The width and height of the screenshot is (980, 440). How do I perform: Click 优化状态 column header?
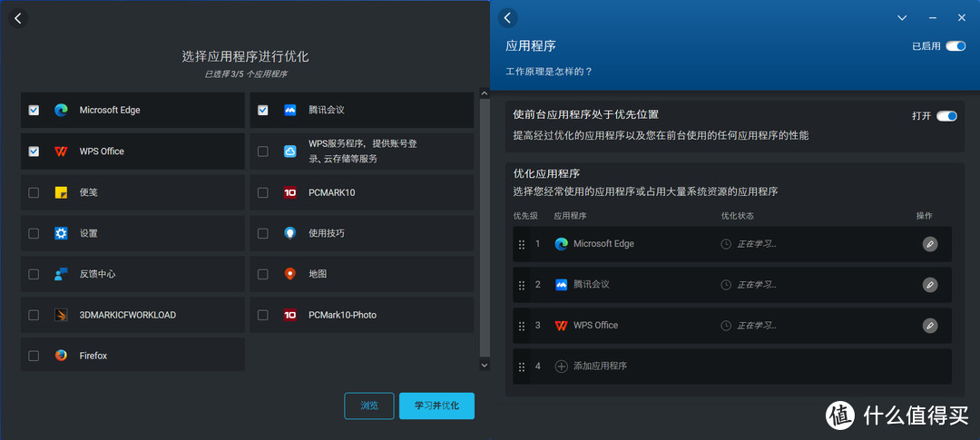pos(738,216)
